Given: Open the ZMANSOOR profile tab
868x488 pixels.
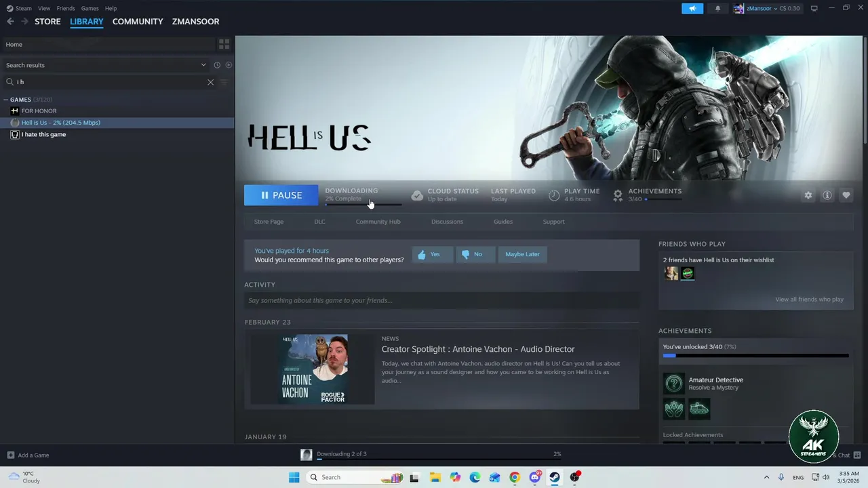Looking at the screenshot, I should 195,22.
